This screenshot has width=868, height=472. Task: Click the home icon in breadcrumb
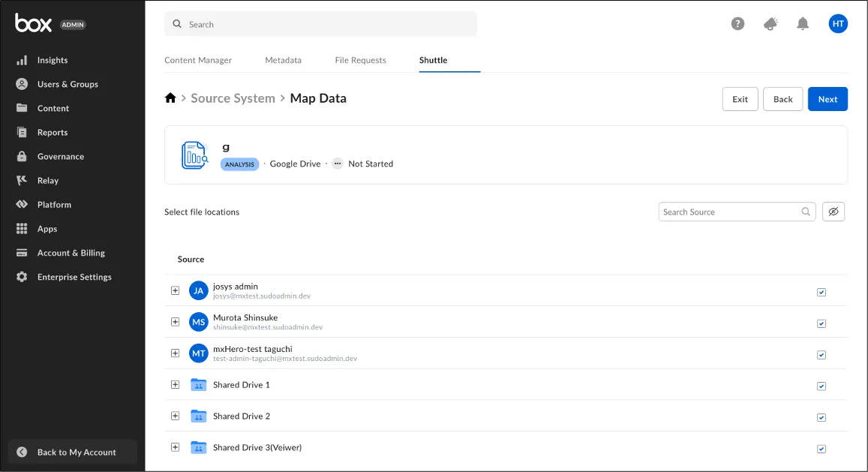coord(170,98)
